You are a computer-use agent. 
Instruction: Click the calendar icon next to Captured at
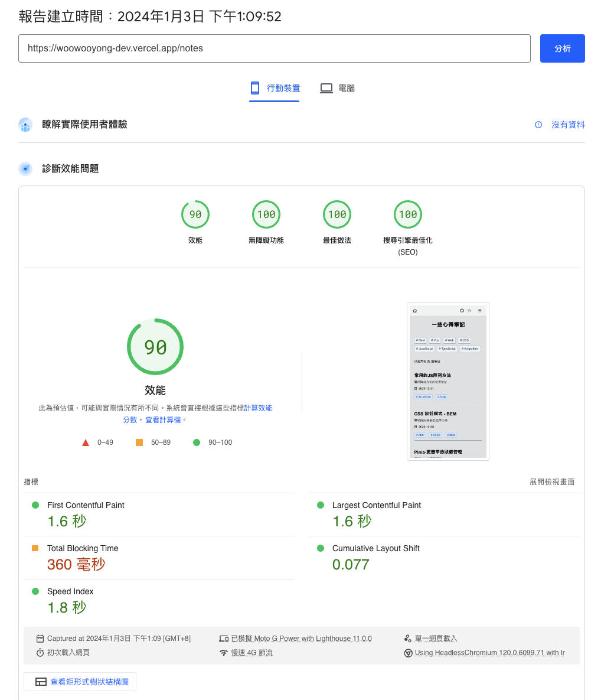click(x=40, y=639)
